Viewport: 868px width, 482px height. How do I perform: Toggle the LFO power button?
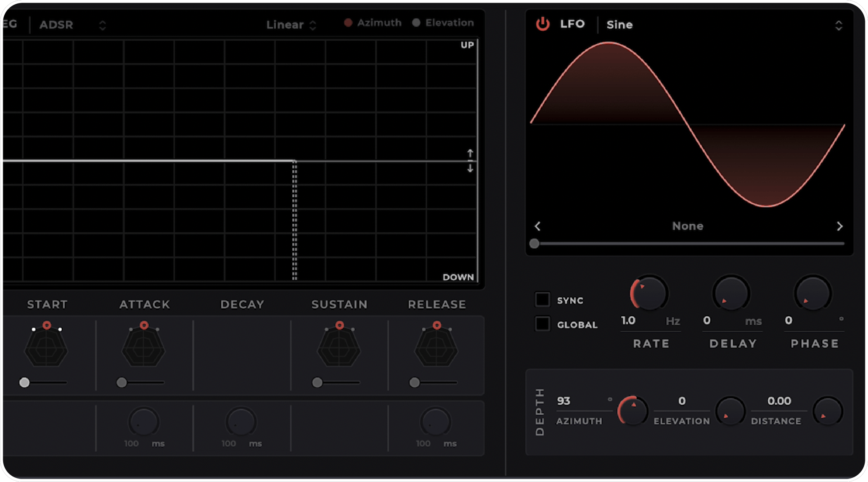[542, 24]
